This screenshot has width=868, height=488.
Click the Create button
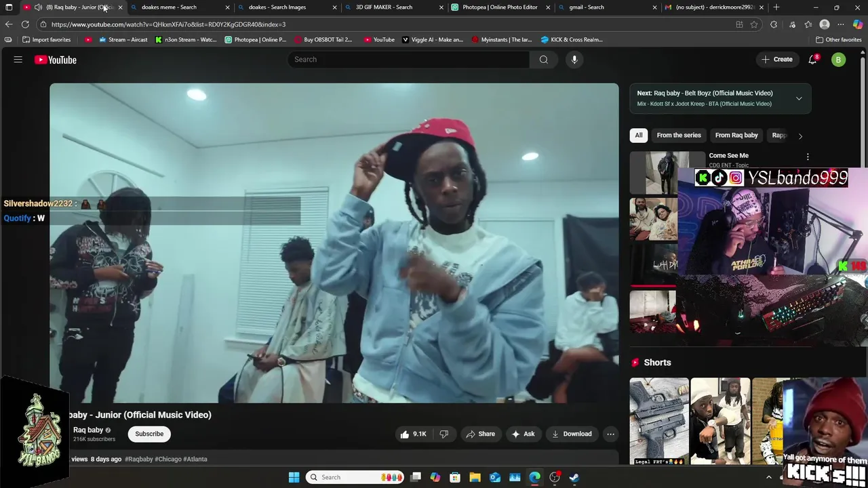pyautogui.click(x=776, y=60)
